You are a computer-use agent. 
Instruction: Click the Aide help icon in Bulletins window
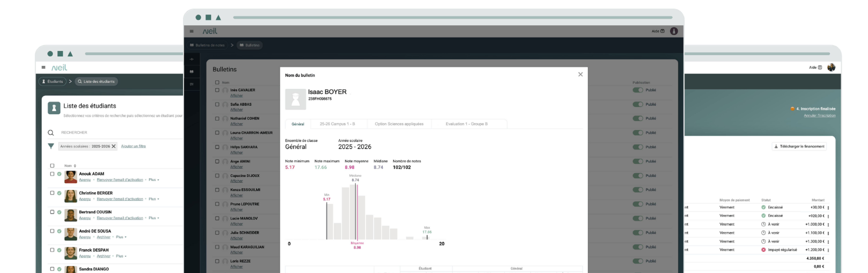pyautogui.click(x=662, y=31)
